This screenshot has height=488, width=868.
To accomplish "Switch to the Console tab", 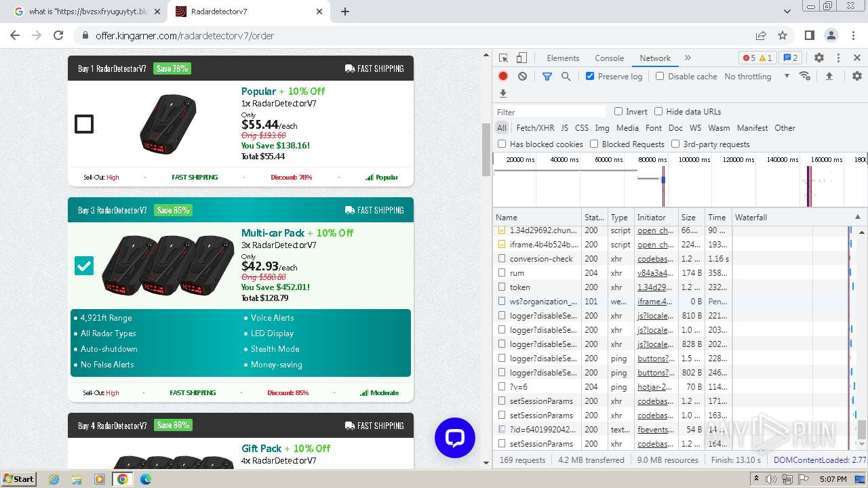I will 609,58.
